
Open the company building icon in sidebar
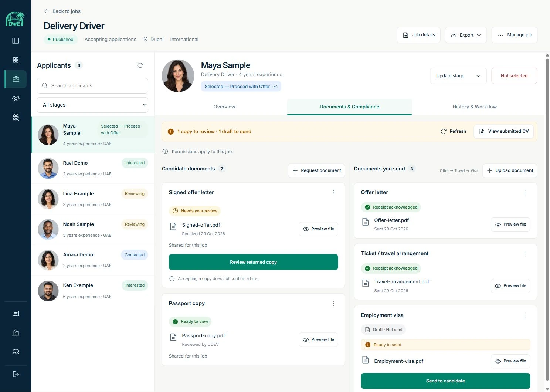16,333
